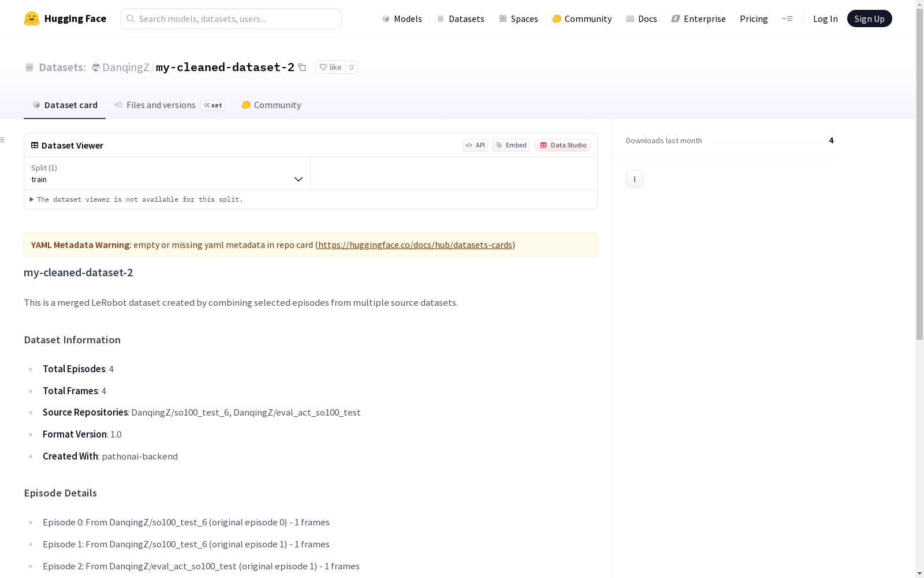Click the Dataset Viewer heading
Viewport: 924px width, 578px height.
click(72, 146)
